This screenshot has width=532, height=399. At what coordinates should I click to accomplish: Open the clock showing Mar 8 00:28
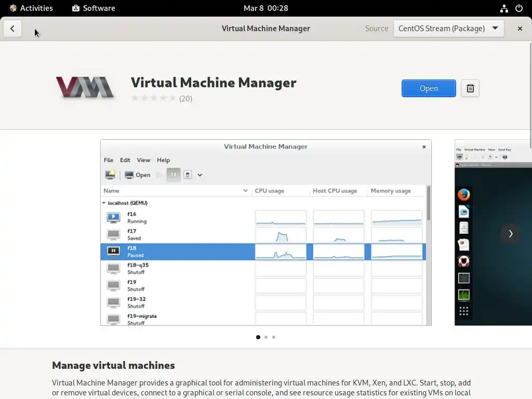(x=265, y=8)
